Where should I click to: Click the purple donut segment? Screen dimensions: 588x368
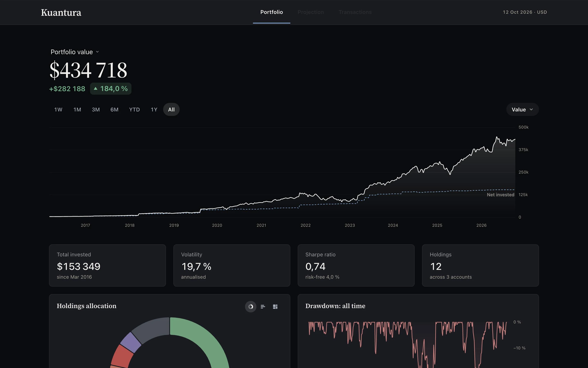pyautogui.click(x=131, y=342)
